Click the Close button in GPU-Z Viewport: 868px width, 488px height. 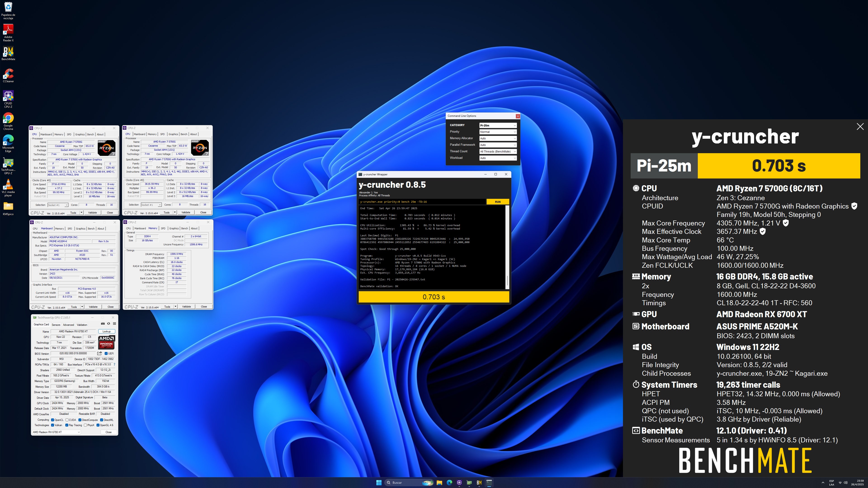click(108, 432)
